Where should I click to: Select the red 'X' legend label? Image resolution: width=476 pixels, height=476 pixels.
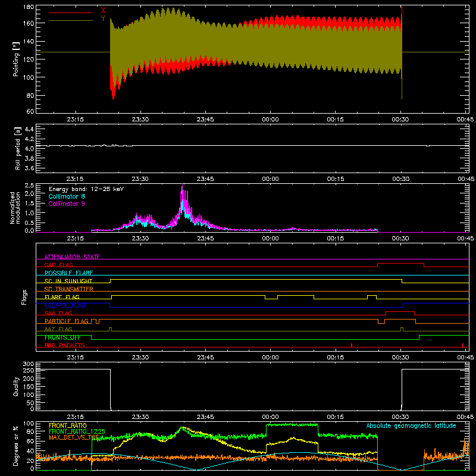point(103,10)
